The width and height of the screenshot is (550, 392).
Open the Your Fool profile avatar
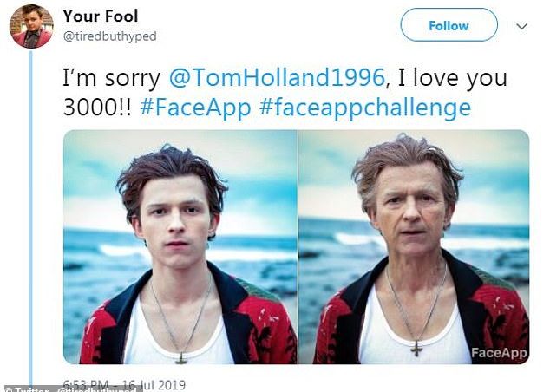31,26
